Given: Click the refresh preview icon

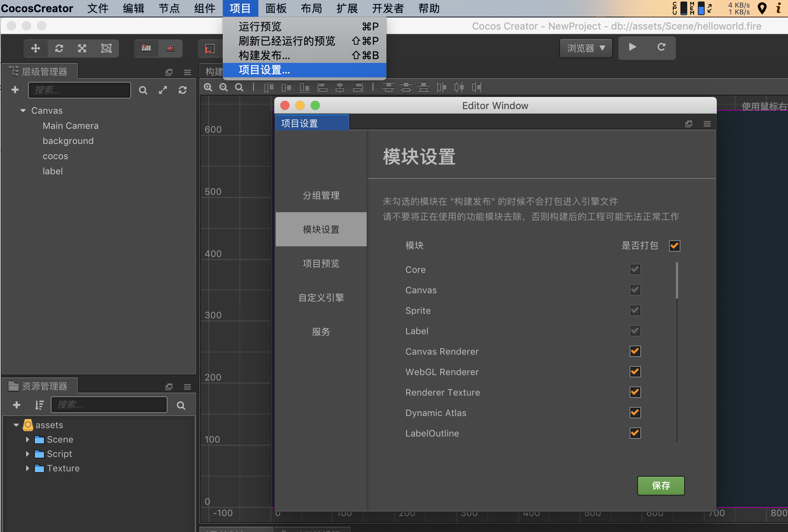Looking at the screenshot, I should (x=661, y=47).
